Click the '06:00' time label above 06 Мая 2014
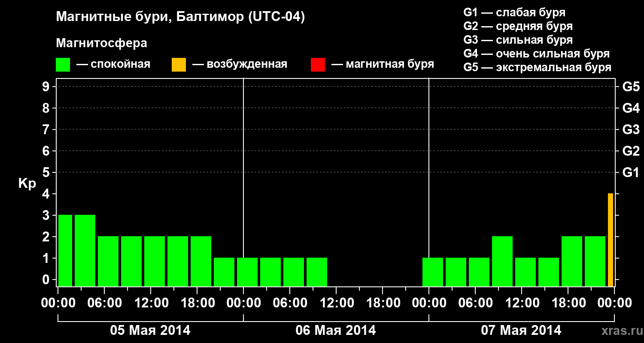Viewport: 644px width, 343px height. coord(290,303)
